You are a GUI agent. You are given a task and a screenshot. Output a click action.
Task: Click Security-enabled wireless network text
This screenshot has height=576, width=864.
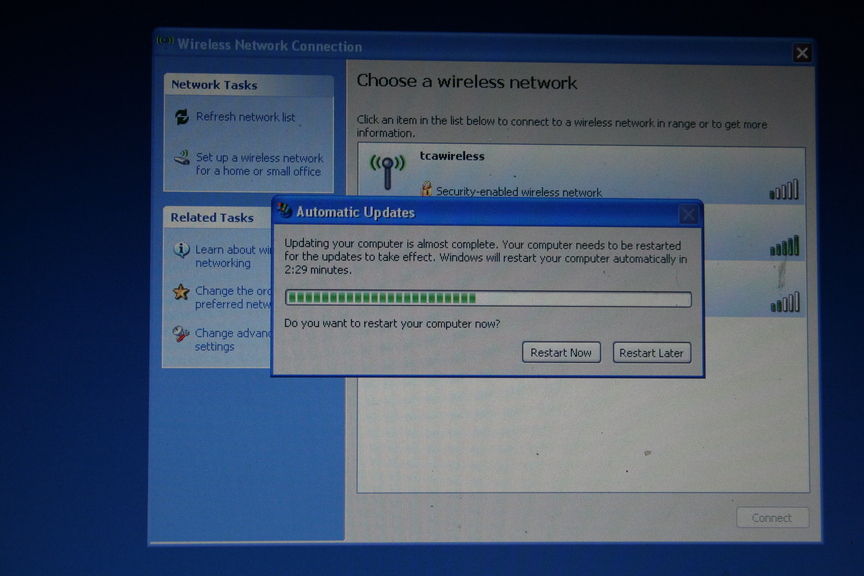pos(519,192)
